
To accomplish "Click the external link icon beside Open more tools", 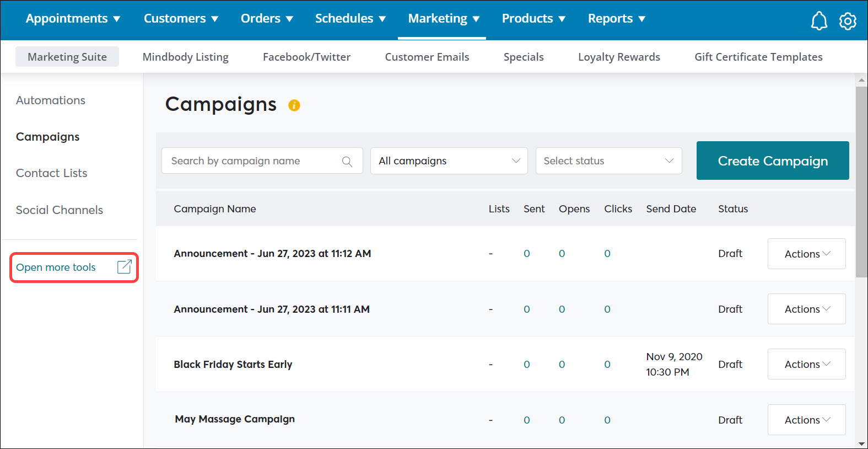I will pyautogui.click(x=125, y=267).
